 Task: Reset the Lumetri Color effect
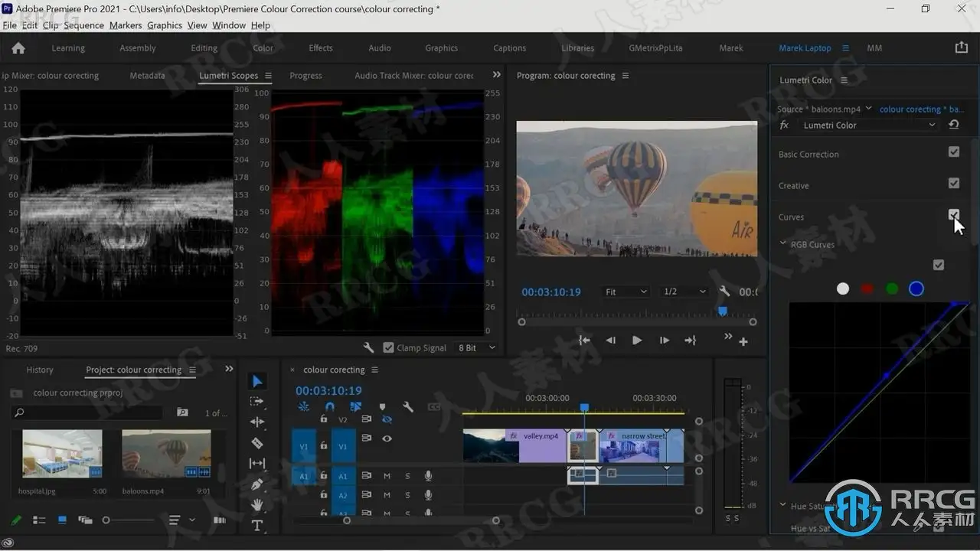pyautogui.click(x=954, y=125)
